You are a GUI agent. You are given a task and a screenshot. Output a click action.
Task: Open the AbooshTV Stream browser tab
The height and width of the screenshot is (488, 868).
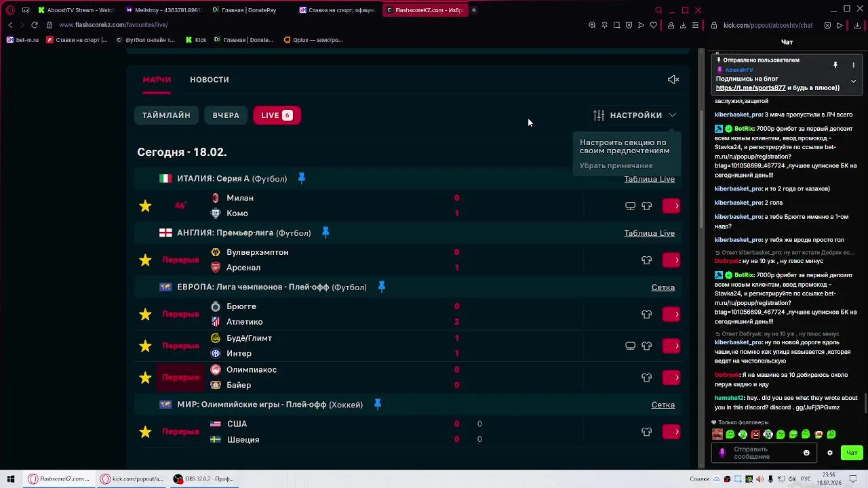76,10
